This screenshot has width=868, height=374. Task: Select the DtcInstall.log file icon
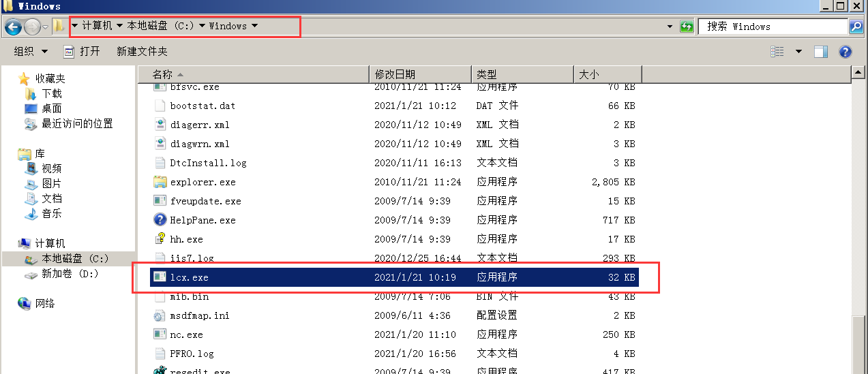point(160,163)
